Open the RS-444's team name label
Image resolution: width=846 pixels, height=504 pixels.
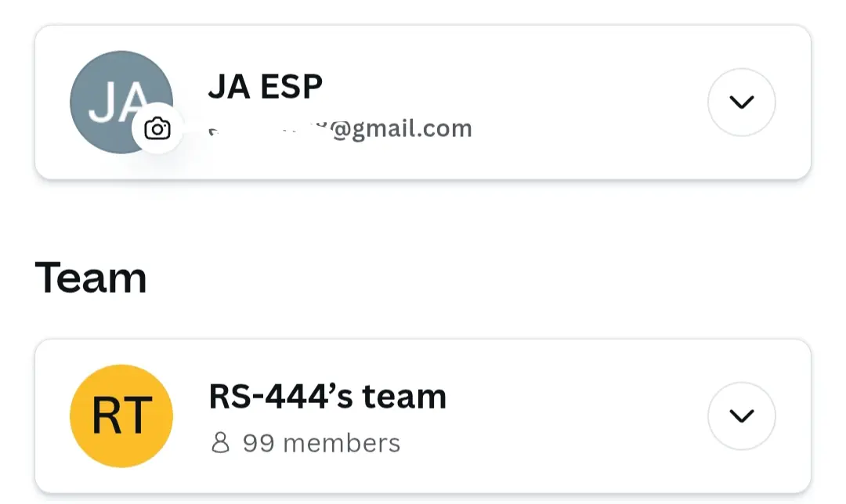pos(327,397)
